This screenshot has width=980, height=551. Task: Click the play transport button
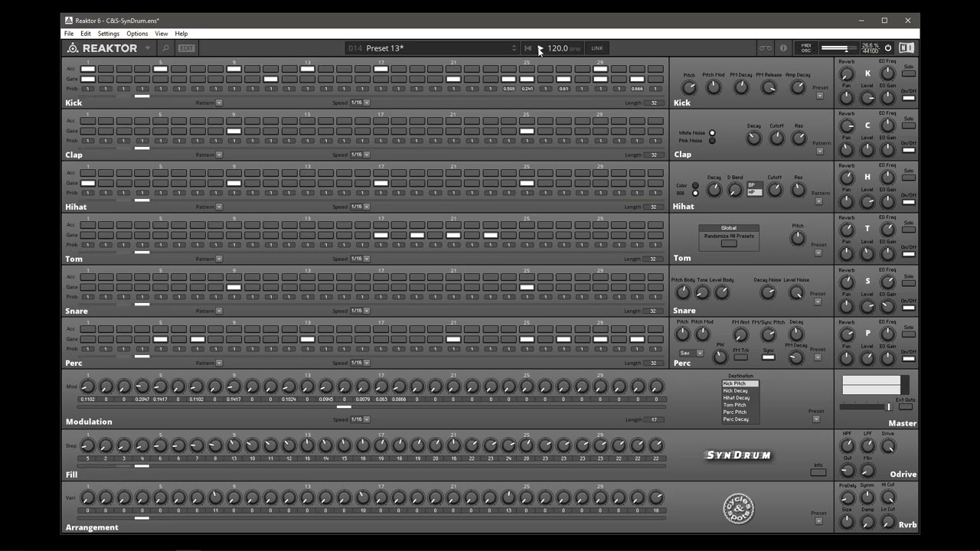coord(540,48)
